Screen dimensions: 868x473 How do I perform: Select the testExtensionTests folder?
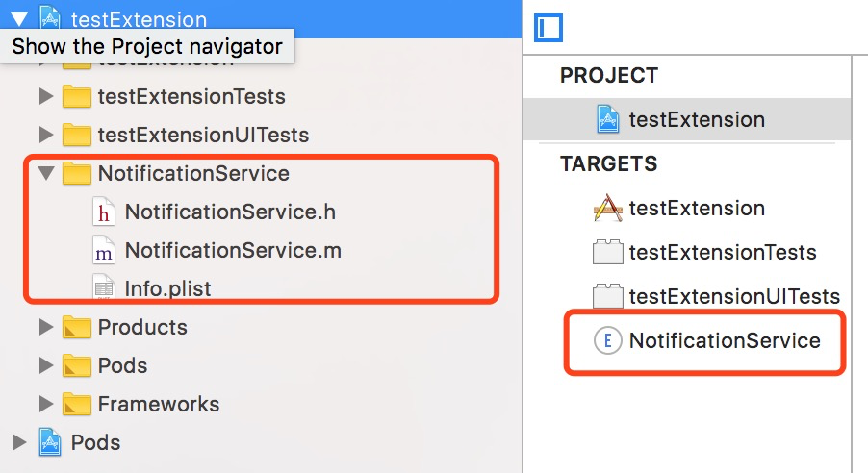point(191,97)
